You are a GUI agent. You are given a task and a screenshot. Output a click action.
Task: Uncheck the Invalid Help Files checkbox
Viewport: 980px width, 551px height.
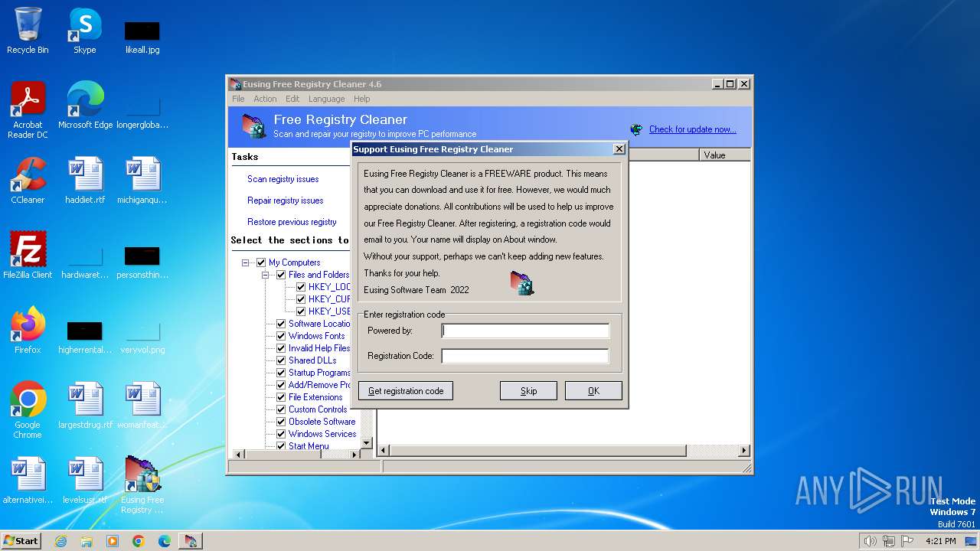(x=281, y=348)
